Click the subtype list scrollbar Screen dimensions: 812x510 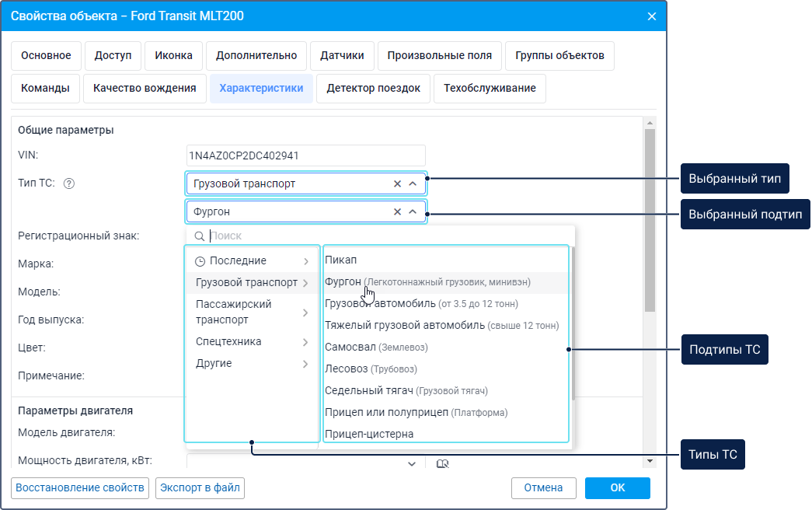click(x=573, y=324)
